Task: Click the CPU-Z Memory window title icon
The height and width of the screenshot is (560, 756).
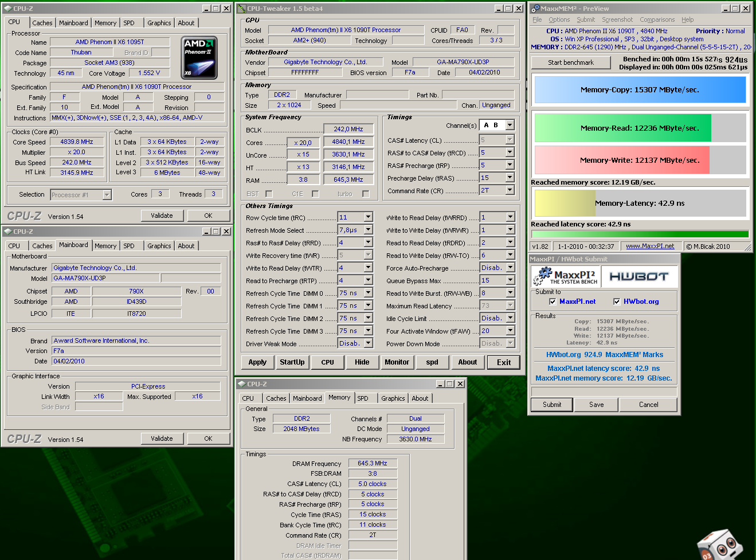Action: click(241, 384)
